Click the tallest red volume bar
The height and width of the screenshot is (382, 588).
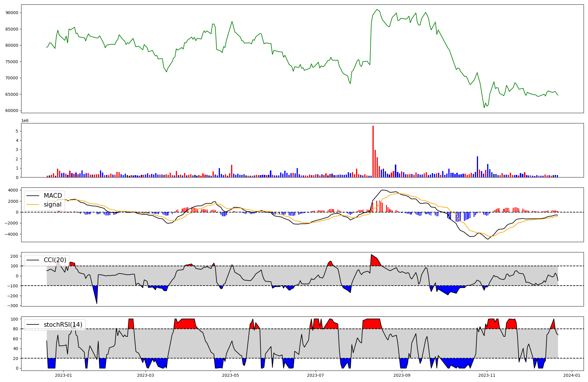pos(373,151)
